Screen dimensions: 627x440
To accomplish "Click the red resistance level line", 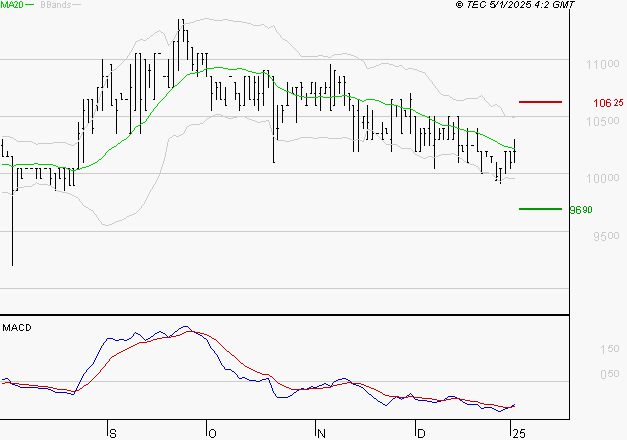I will coord(540,102).
